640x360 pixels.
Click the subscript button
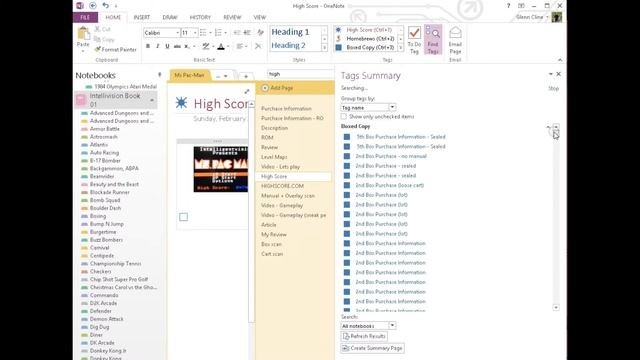187,46
